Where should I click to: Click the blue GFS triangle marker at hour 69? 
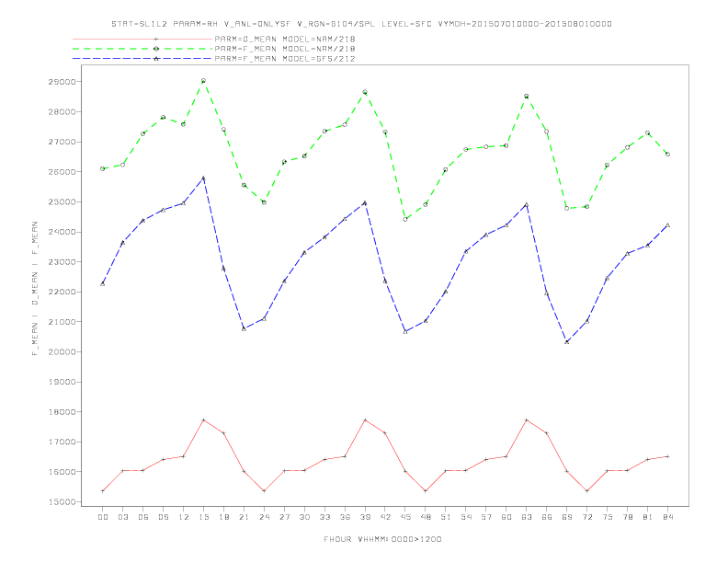(x=567, y=342)
